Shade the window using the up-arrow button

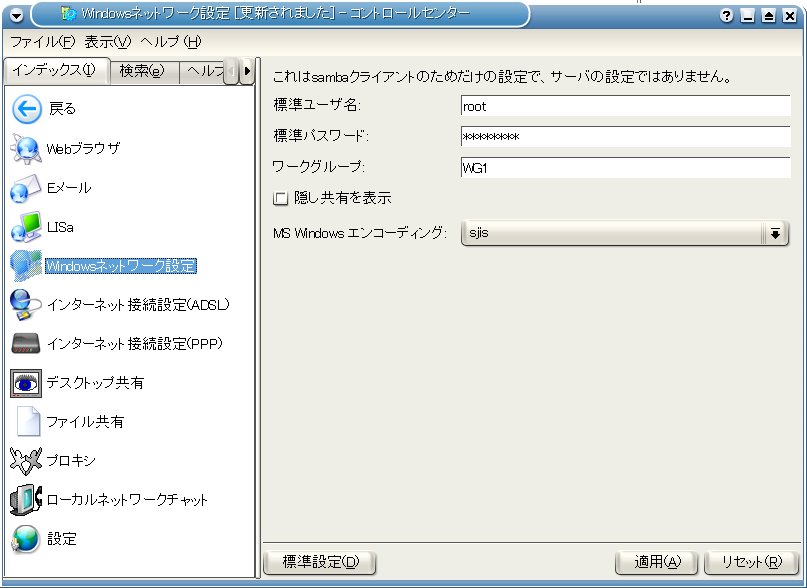(x=768, y=15)
